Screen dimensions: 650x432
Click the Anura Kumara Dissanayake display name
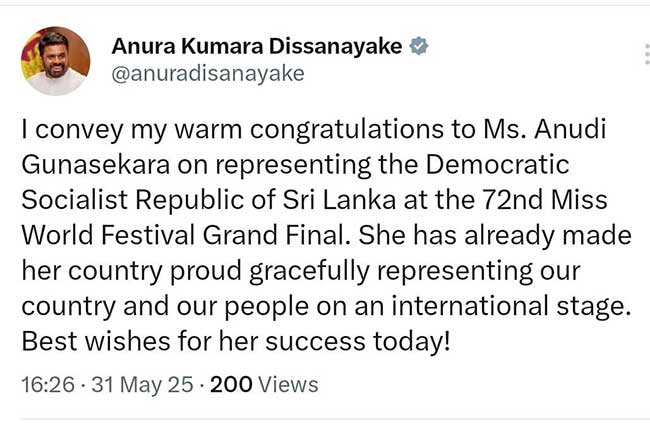point(256,46)
